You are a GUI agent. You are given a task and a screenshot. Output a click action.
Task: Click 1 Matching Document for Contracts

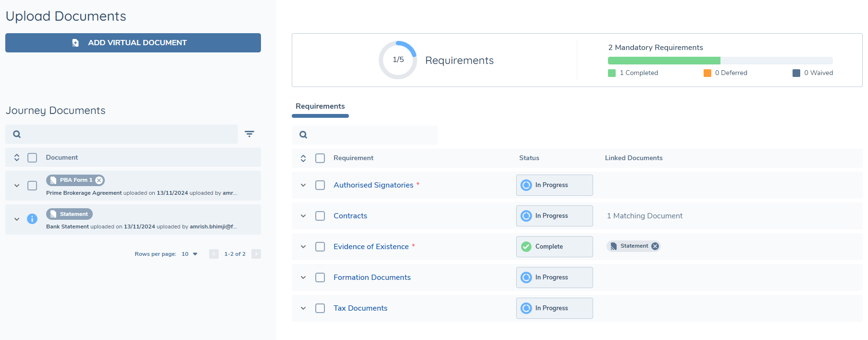coord(645,216)
